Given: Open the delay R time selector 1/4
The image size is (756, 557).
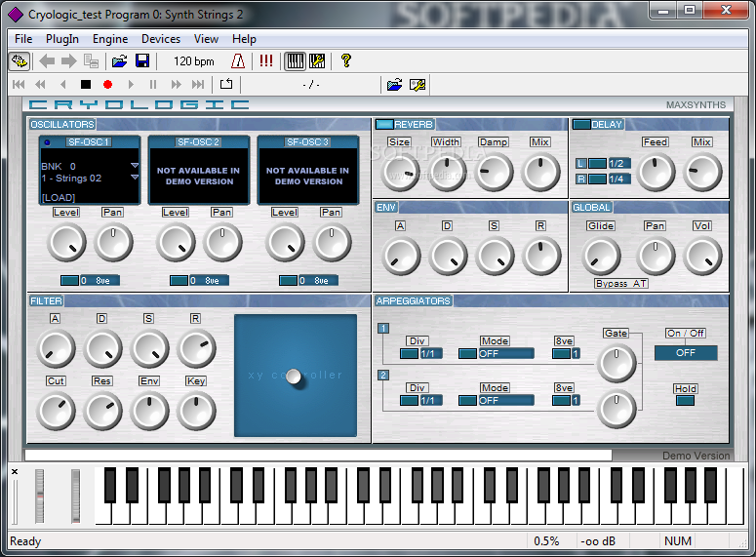Looking at the screenshot, I should tap(610, 179).
